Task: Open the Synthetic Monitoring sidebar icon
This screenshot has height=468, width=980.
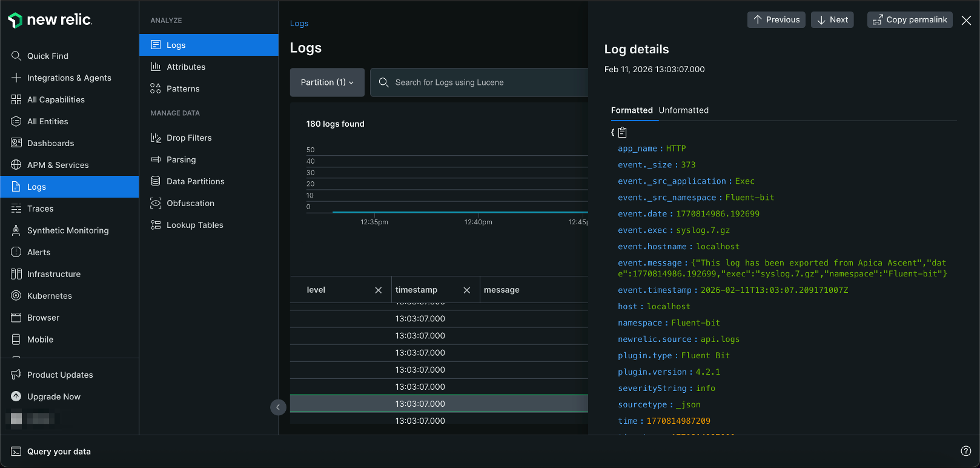Action: [x=16, y=230]
